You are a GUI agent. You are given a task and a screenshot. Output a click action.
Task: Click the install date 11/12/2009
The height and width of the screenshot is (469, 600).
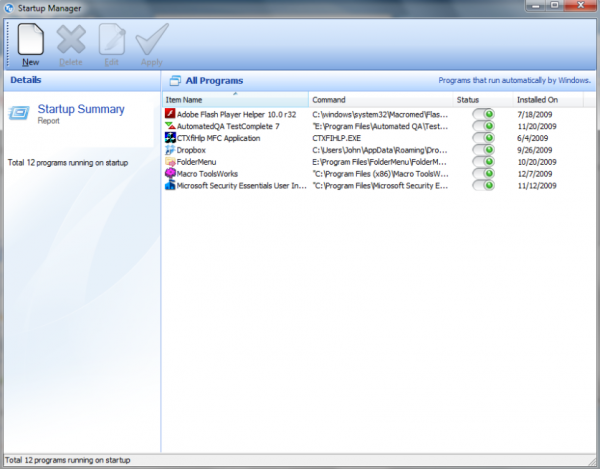click(537, 186)
